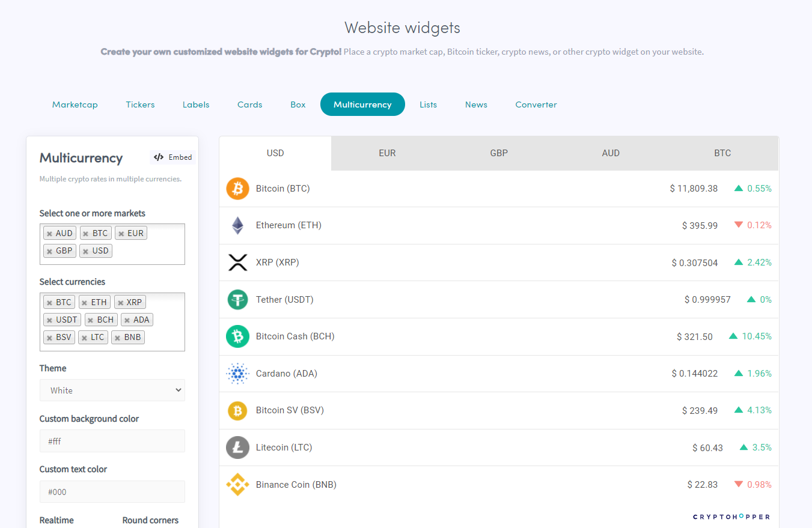This screenshot has width=812, height=528.
Task: Remove BTC tag from selected currencies
Action: pos(49,303)
